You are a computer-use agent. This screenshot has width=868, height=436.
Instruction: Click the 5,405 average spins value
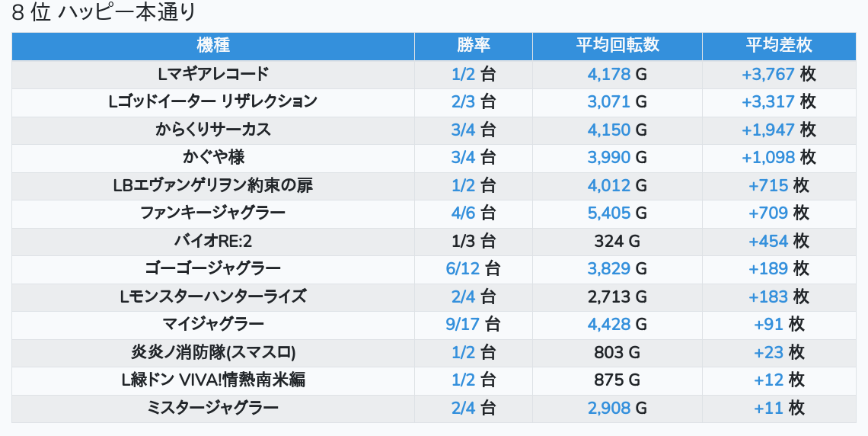pos(609,213)
